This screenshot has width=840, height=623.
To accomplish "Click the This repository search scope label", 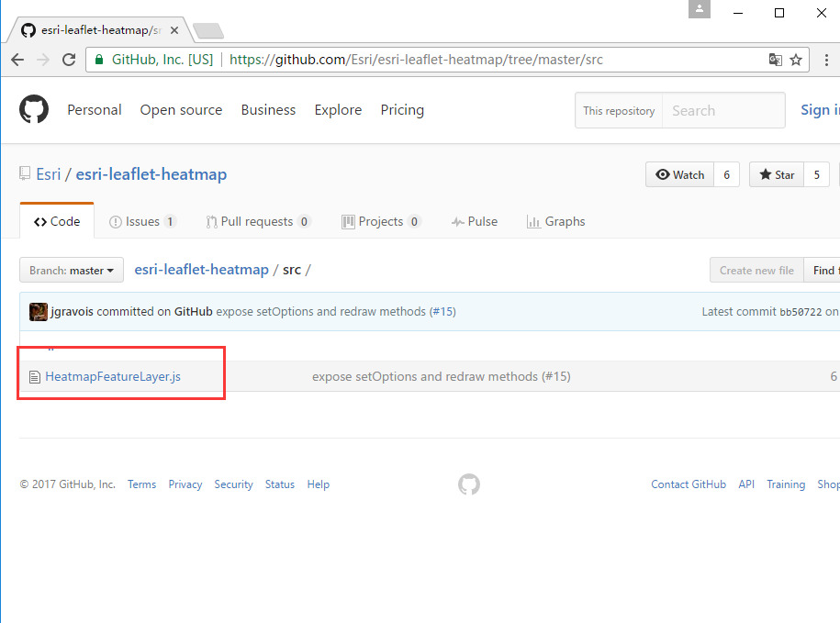I will (x=619, y=111).
